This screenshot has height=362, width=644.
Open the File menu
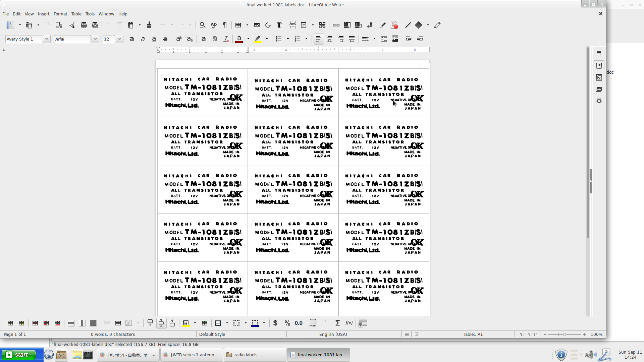[x=5, y=14]
